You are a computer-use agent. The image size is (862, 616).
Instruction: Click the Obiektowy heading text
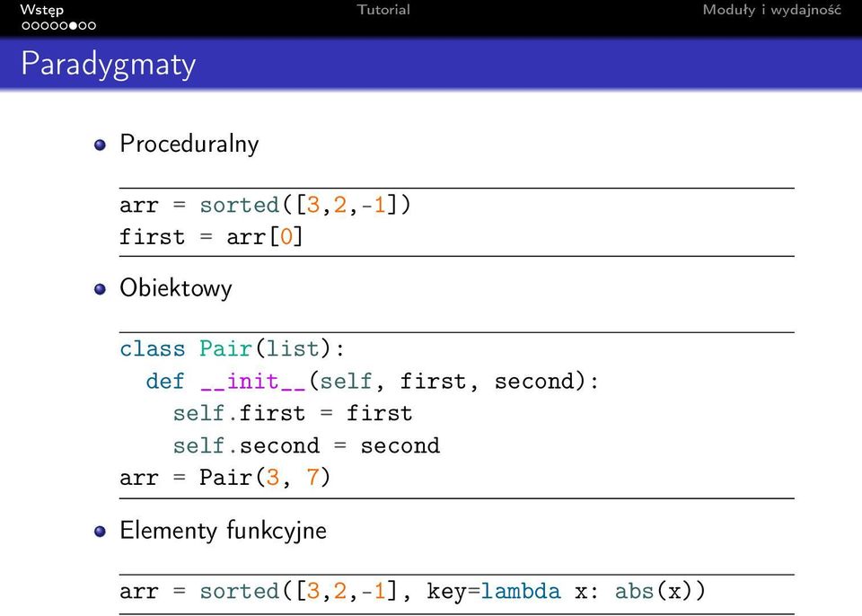(x=176, y=288)
